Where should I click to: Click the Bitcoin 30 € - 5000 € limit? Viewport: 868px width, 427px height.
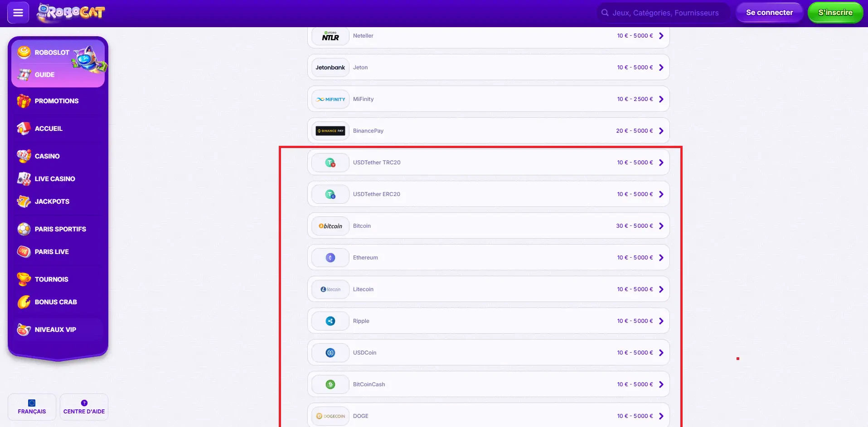(x=634, y=226)
